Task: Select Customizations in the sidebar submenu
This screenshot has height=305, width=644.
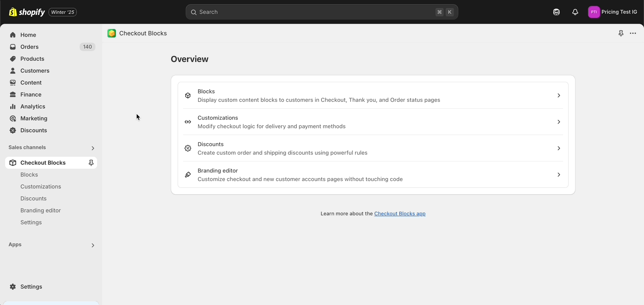Action: pos(40,187)
